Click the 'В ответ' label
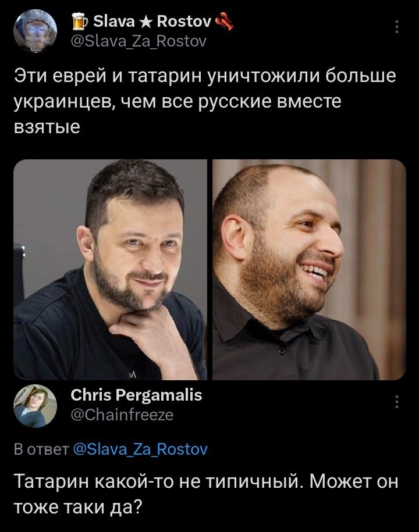Screen dimensions: 419x532 click(x=41, y=449)
